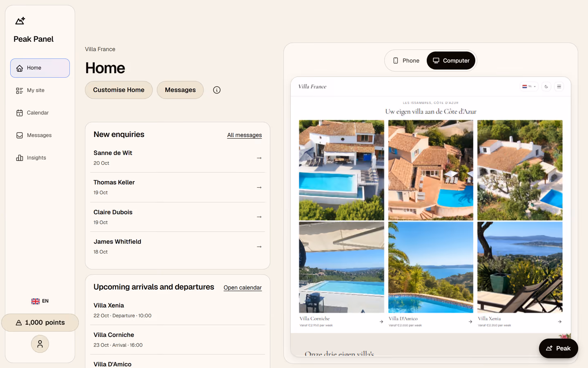The image size is (588, 368).
Task: Click the Villa Corniche card arrow
Action: pos(381,322)
